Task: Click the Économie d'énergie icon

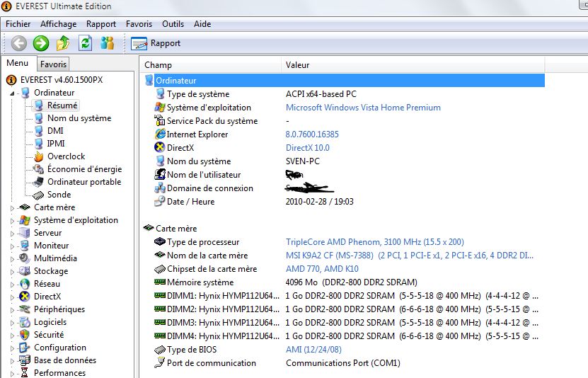Action: pyautogui.click(x=39, y=169)
